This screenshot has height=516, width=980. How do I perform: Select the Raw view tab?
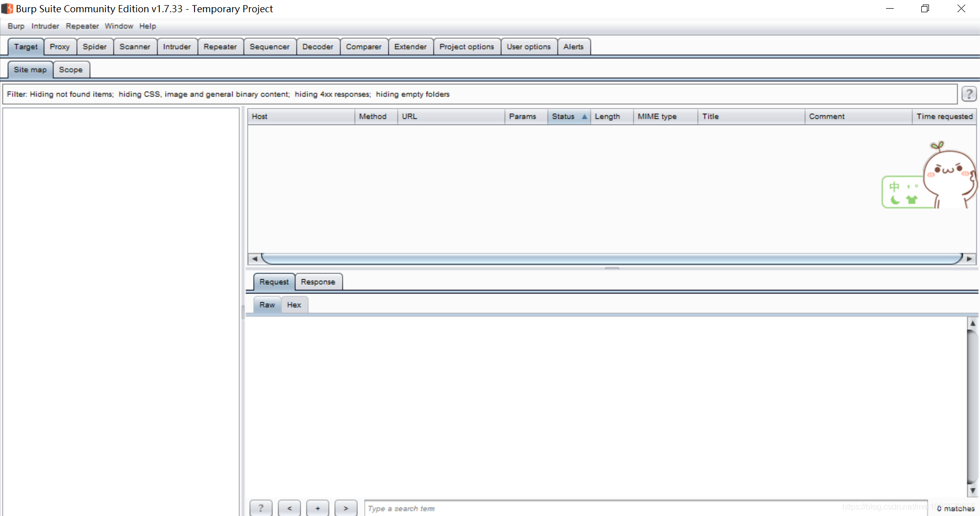(267, 305)
